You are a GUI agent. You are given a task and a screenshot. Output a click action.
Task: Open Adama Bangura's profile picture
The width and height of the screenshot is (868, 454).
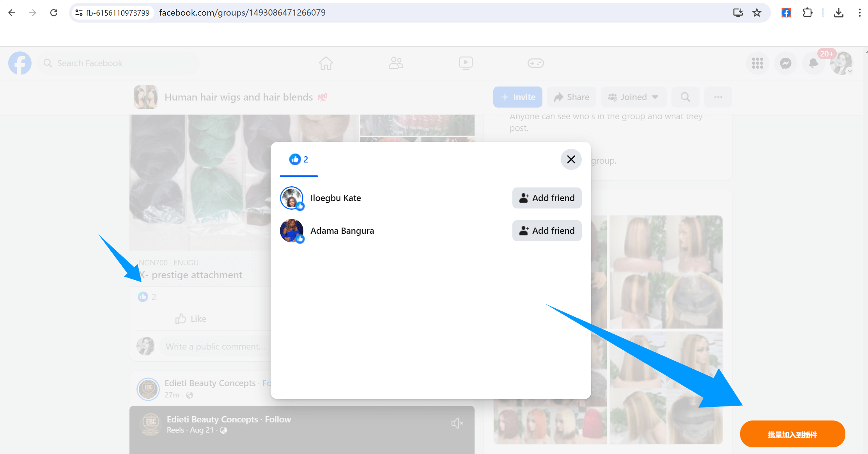(292, 231)
